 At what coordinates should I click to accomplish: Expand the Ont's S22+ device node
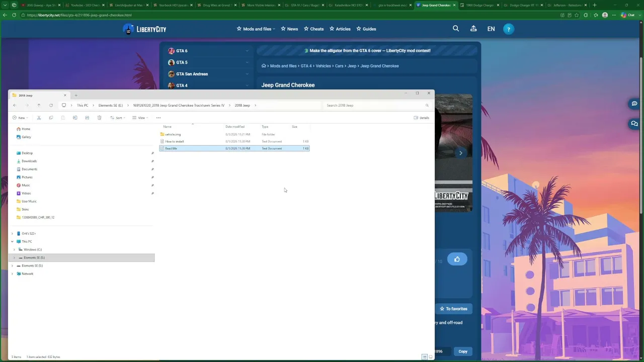(x=12, y=233)
